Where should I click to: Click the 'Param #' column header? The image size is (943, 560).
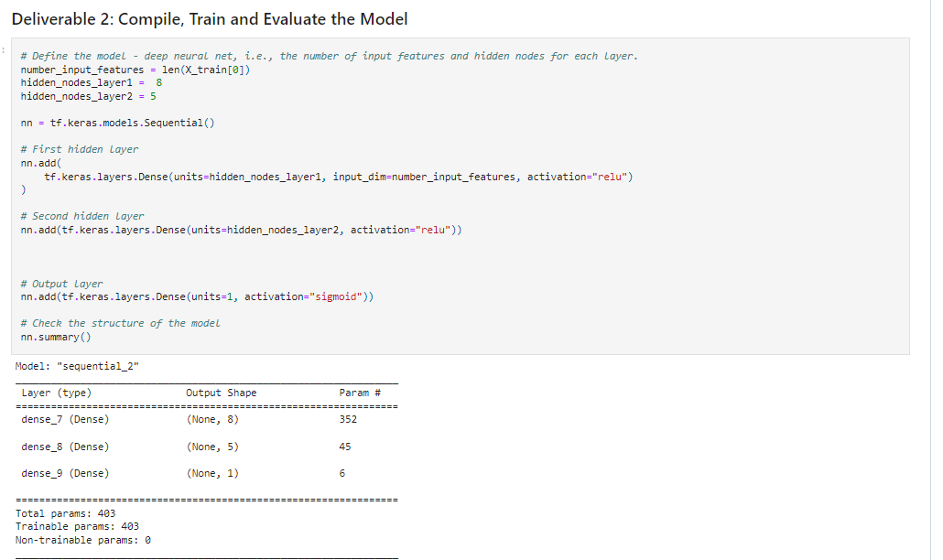point(360,393)
